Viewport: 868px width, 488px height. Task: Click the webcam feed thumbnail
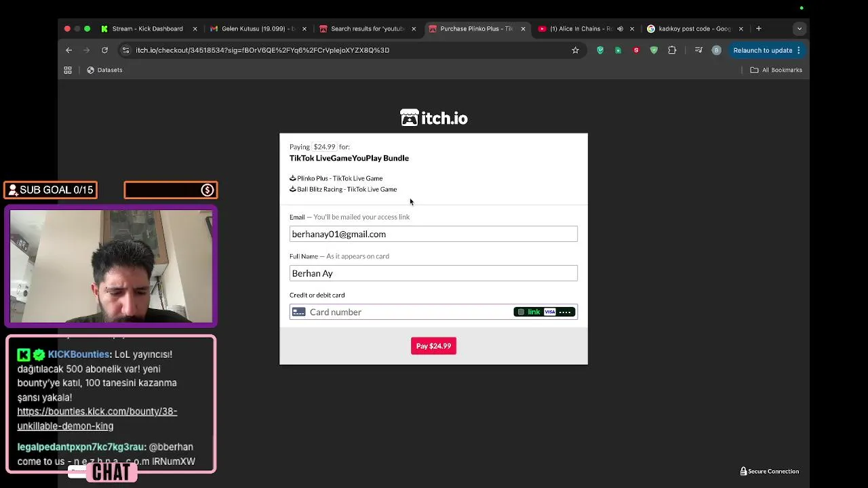pos(111,266)
